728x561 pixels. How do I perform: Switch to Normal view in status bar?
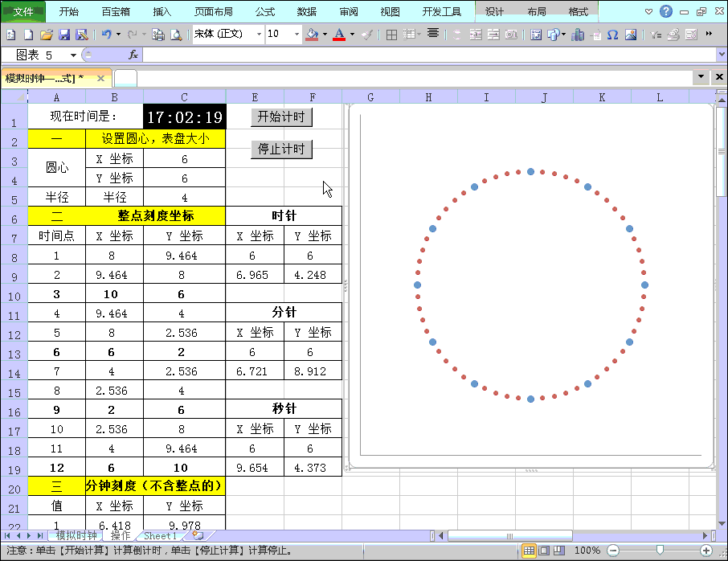pyautogui.click(x=529, y=551)
